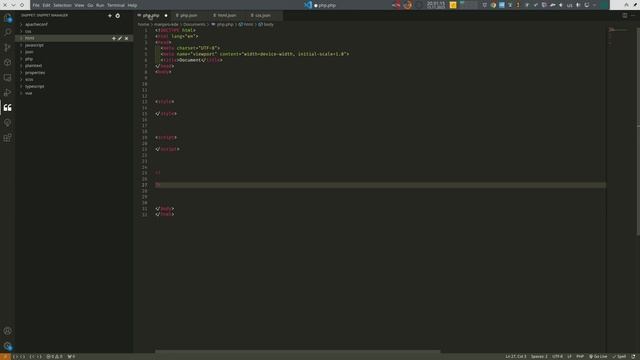Expand the properties snippet group

pyautogui.click(x=74, y=73)
